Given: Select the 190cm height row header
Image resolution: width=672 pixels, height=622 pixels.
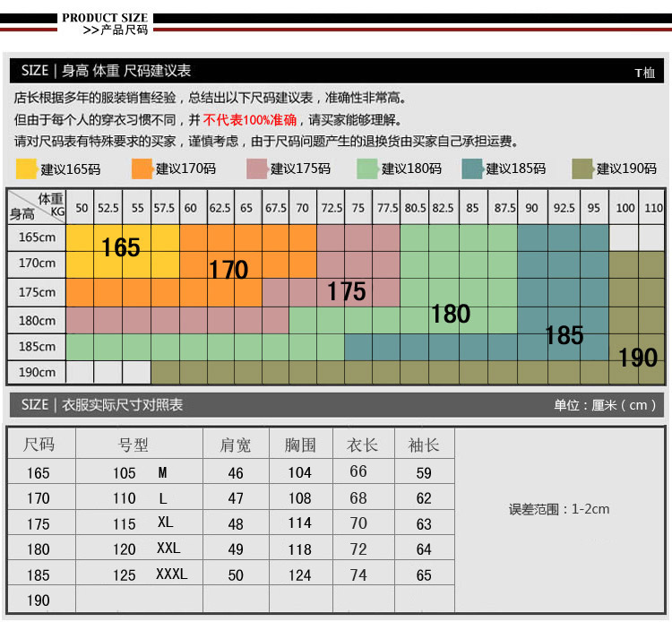Looking at the screenshot, I should point(37,372).
